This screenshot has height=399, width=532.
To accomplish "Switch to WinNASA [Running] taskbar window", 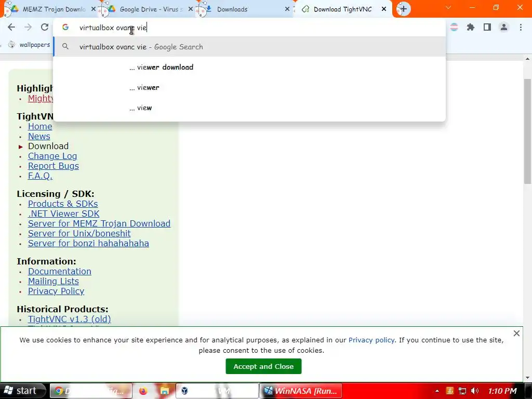I will pos(301,391).
